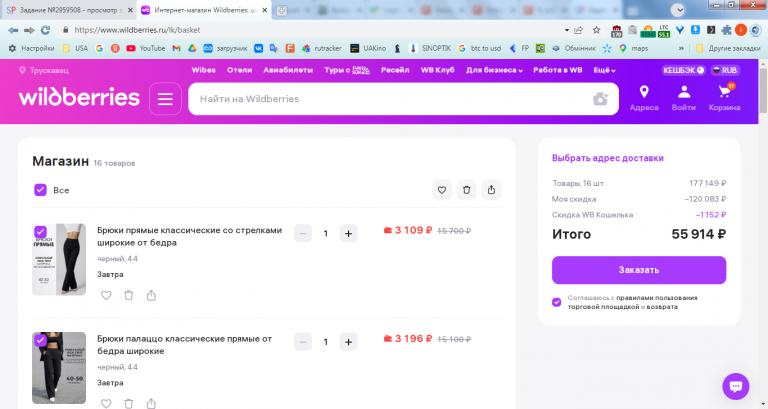The image size is (768, 409).
Task: Delete all selected items with the top trash icon
Action: [466, 190]
